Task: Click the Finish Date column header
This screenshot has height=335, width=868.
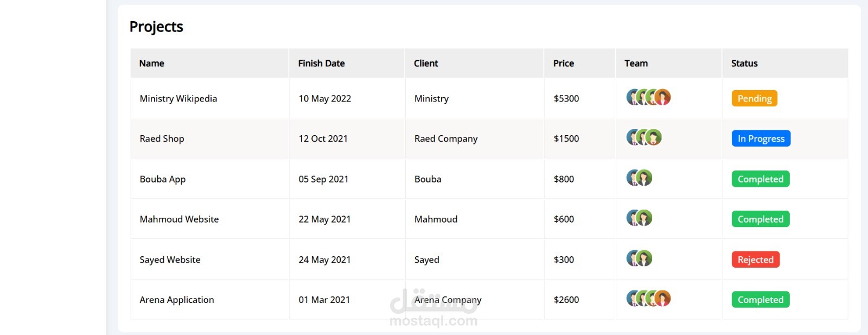Action: click(x=321, y=64)
